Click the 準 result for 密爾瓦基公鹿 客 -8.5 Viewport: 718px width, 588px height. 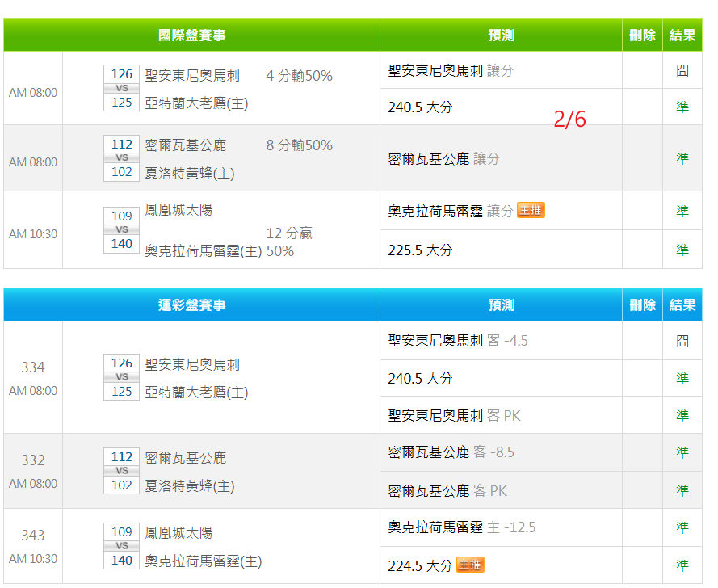click(x=682, y=452)
